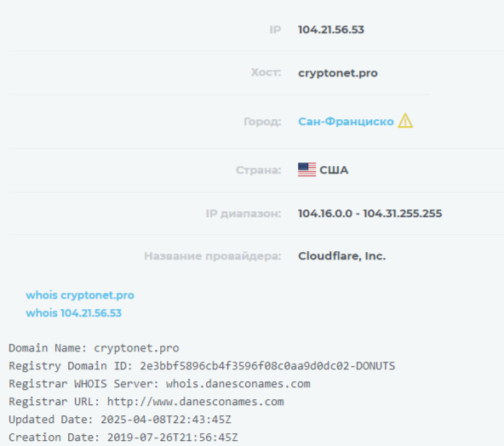Image resolution: width=504 pixels, height=446 pixels.
Task: Click the Registrar URL danesconames address
Action: tap(196, 402)
